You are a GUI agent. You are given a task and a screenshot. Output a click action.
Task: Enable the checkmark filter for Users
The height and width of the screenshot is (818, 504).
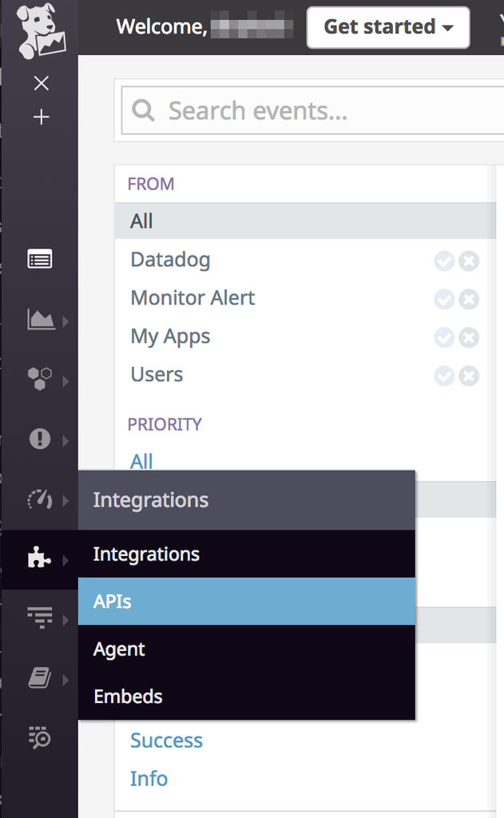444,375
